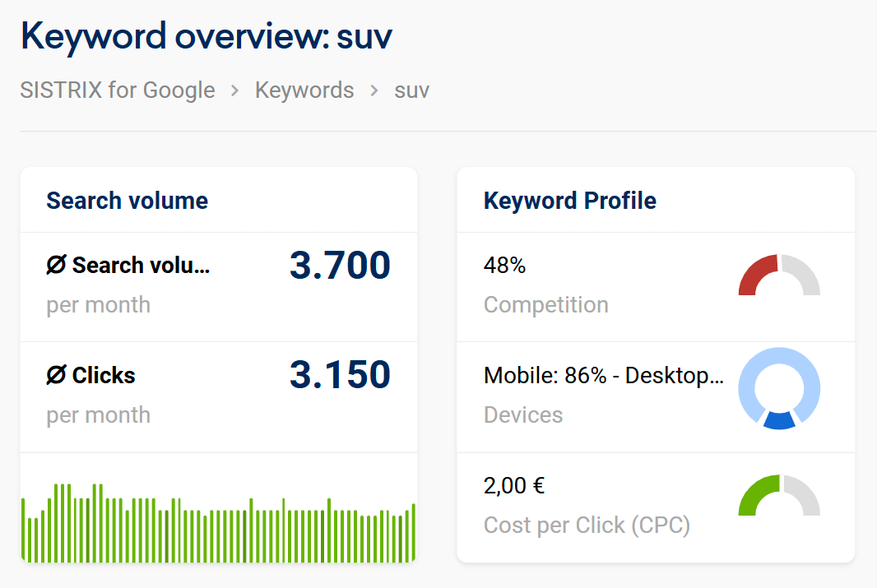The width and height of the screenshot is (877, 588).
Task: Click the breadcrumb chevron before suv
Action: click(x=374, y=90)
